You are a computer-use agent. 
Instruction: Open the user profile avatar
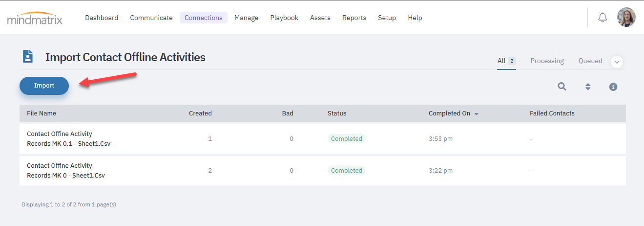pyautogui.click(x=626, y=18)
